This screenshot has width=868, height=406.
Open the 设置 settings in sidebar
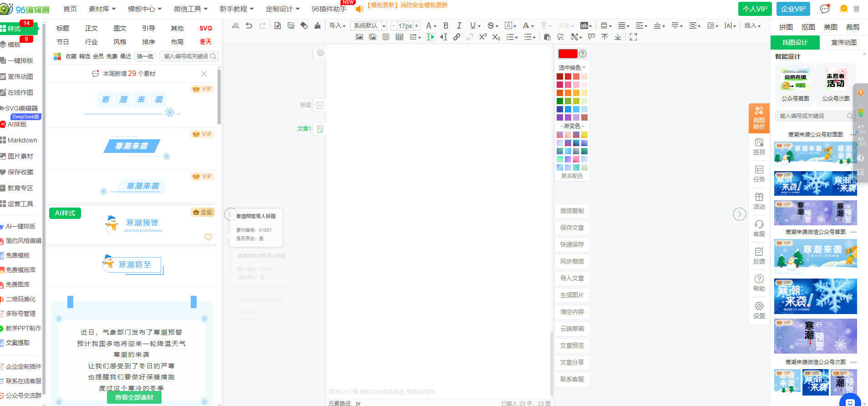pyautogui.click(x=759, y=310)
